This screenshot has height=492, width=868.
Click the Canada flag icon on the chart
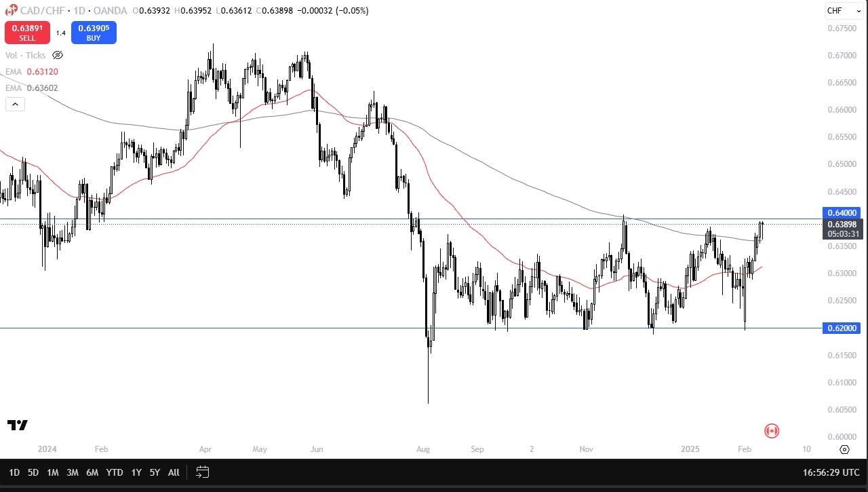[x=772, y=430]
